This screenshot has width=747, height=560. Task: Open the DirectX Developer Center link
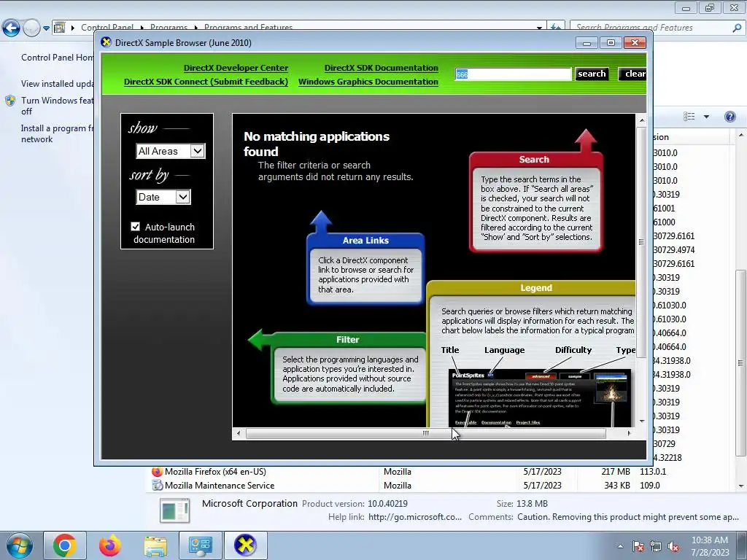(x=236, y=68)
